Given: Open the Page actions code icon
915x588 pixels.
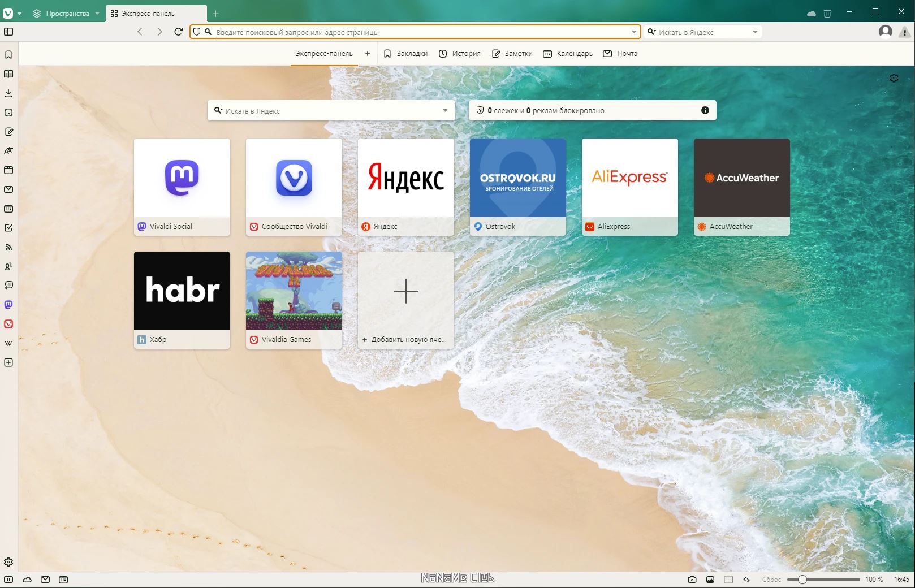Looking at the screenshot, I should pos(746,580).
